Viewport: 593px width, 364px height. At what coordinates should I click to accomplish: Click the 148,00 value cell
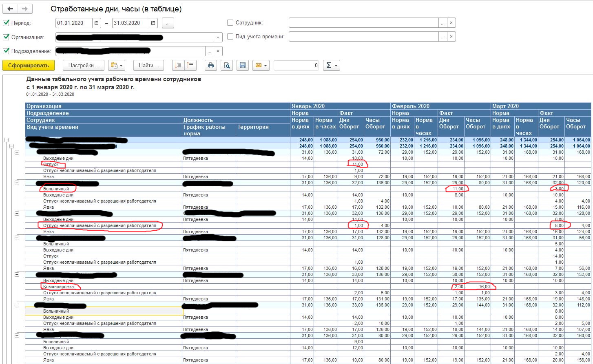(578, 299)
